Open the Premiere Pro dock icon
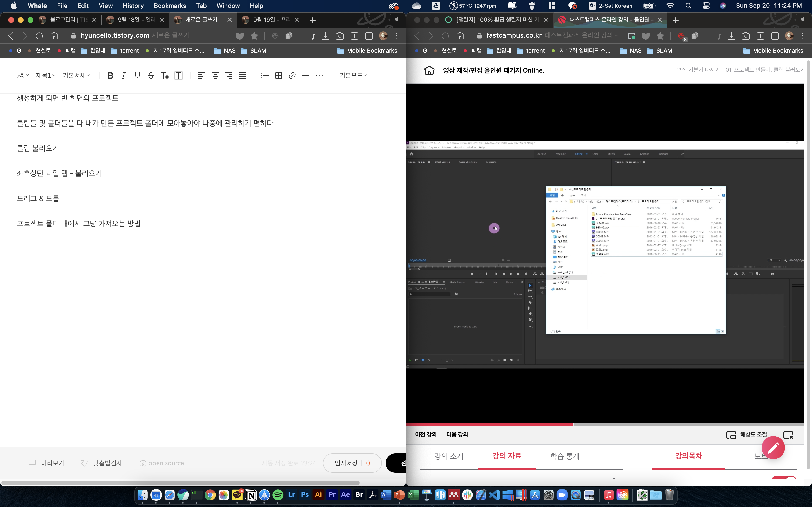812x507 pixels. pyautogui.click(x=332, y=495)
